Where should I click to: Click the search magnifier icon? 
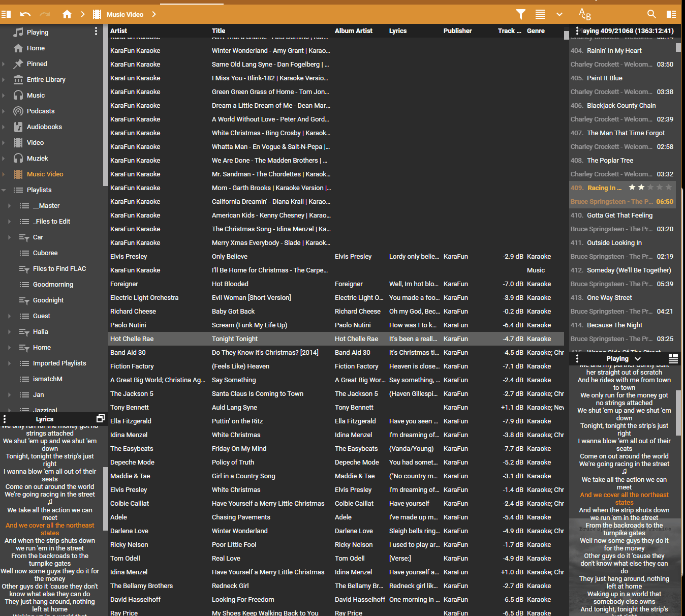651,14
